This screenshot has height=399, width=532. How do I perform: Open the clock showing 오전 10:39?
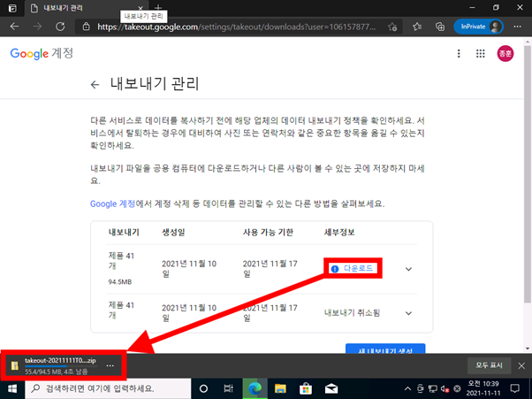(483, 388)
